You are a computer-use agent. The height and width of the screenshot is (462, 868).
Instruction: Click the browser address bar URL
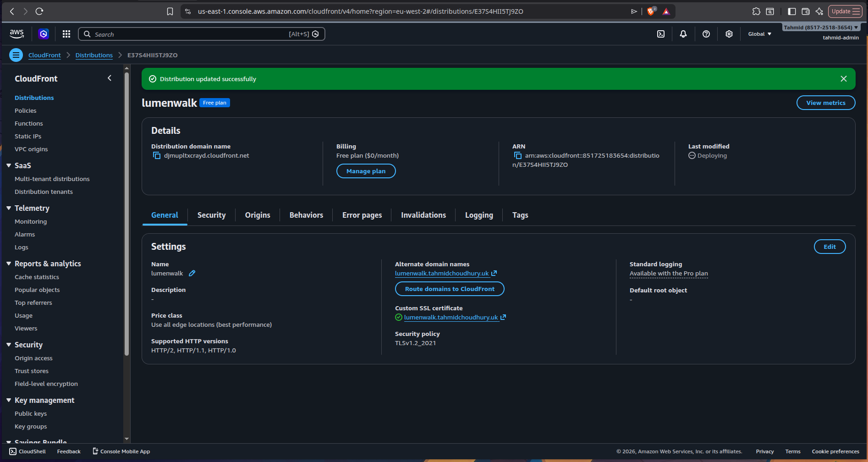pos(360,11)
